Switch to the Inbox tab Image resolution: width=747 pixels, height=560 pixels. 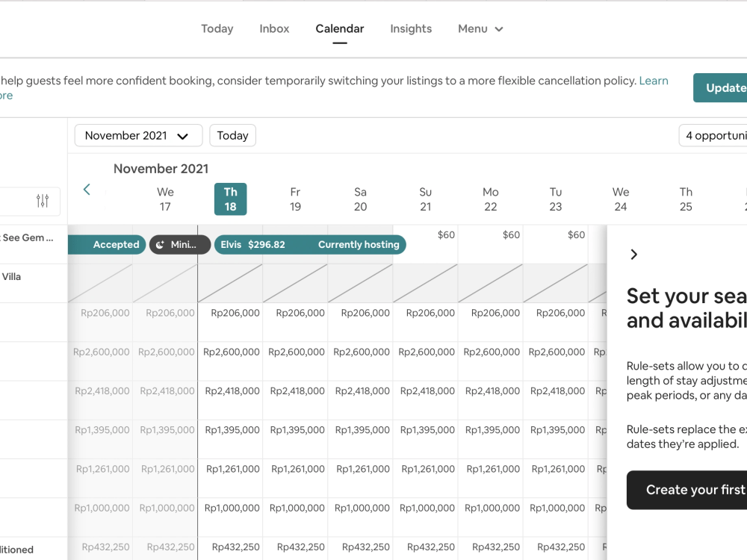(x=274, y=28)
